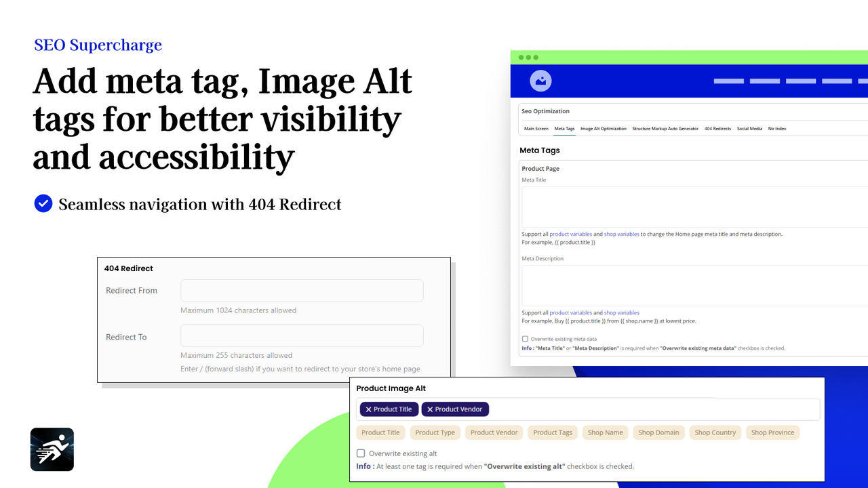
Task: Click the round image logo icon in blue header
Action: tap(540, 81)
